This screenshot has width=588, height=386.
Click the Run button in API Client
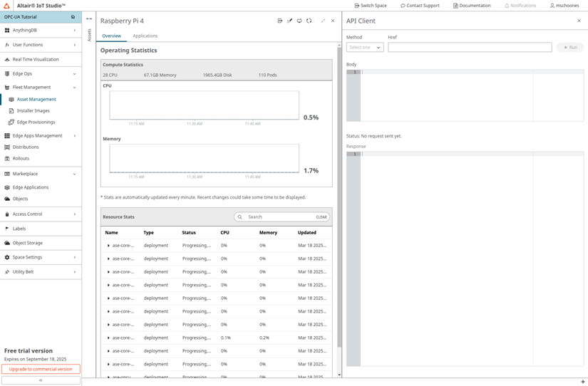(x=570, y=48)
